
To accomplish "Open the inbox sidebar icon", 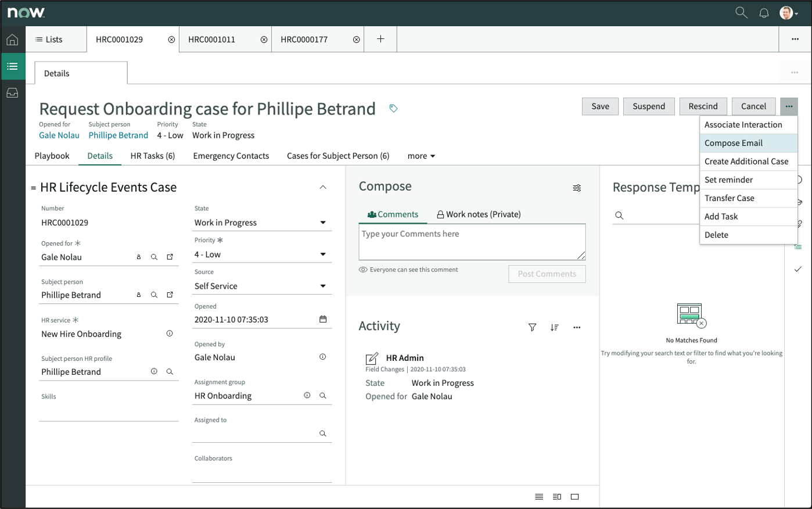I will click(12, 93).
